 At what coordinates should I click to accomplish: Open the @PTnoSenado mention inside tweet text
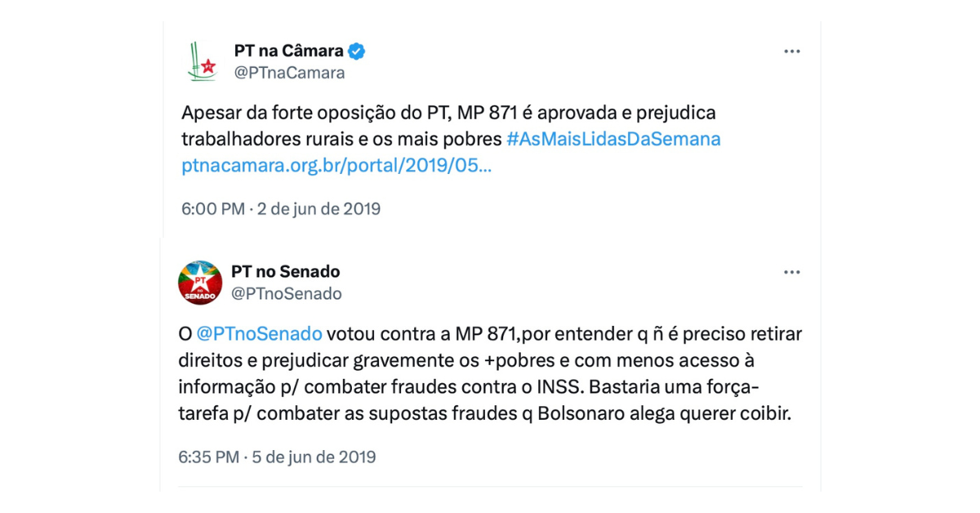[260, 333]
